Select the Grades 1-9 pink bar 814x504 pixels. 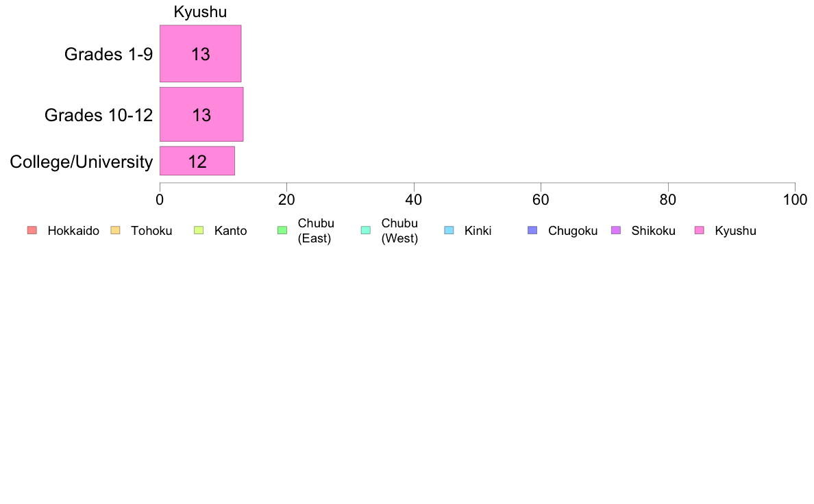tap(200, 54)
